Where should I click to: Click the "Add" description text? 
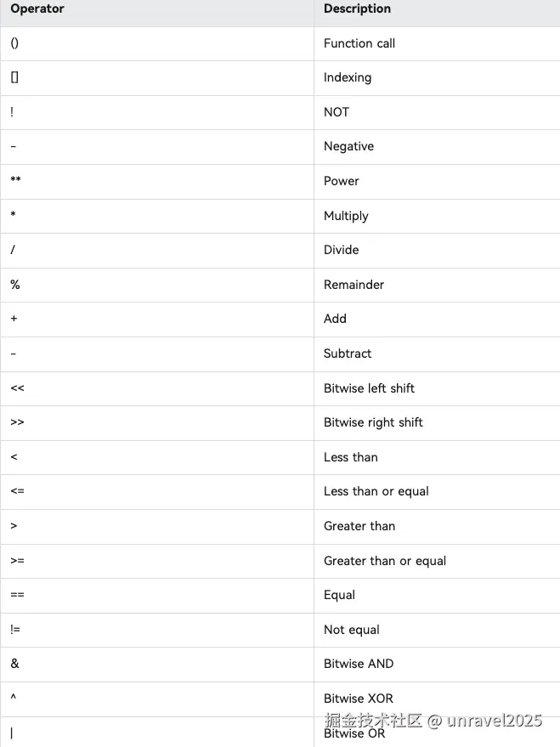(335, 319)
